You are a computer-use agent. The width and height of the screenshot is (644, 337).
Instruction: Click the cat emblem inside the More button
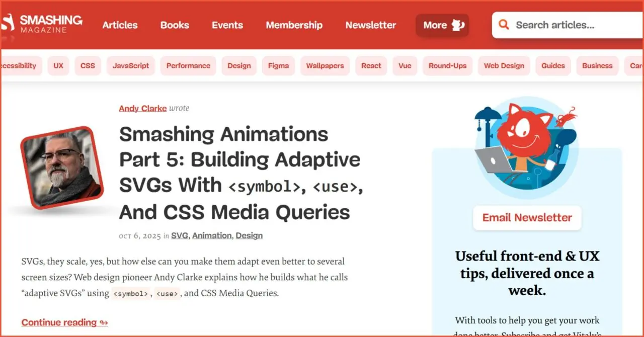point(459,25)
